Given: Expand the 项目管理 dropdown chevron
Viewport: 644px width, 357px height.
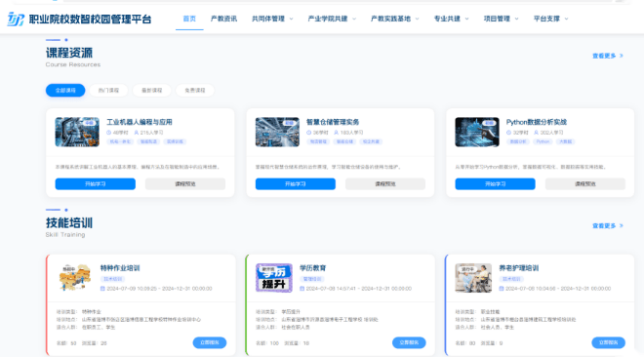Looking at the screenshot, I should (516, 19).
